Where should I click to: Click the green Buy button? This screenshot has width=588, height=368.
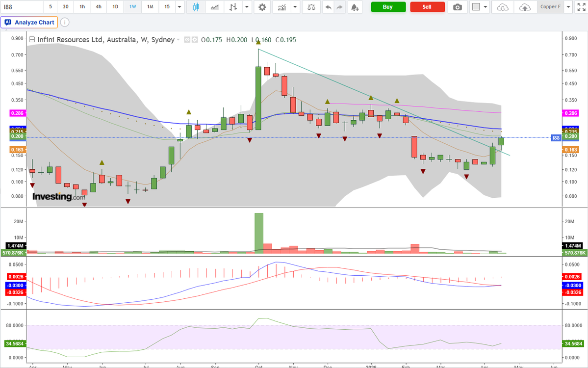coord(388,7)
